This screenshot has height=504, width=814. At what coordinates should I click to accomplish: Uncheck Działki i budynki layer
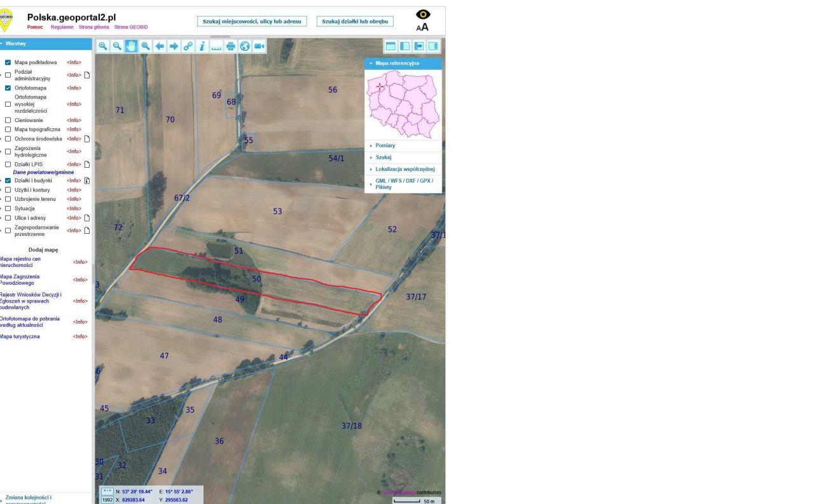(8, 180)
